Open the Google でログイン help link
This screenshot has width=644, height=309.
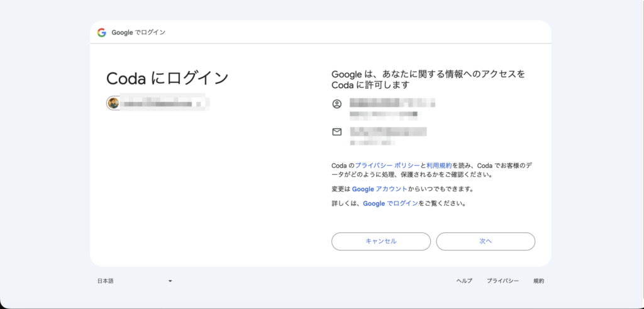click(391, 203)
